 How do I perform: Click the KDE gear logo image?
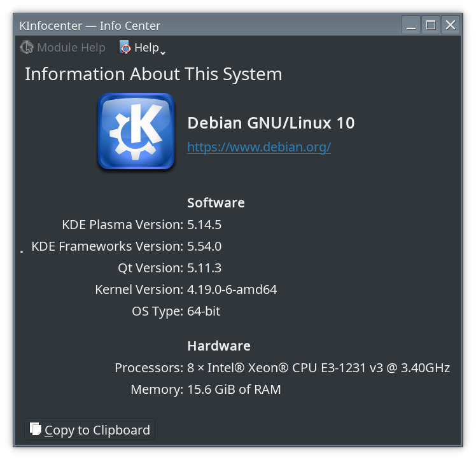pyautogui.click(x=136, y=131)
